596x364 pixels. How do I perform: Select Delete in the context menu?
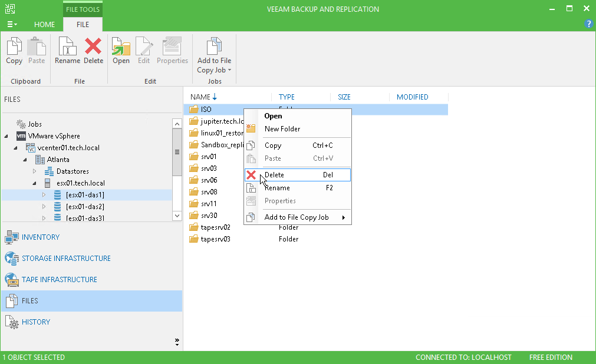(x=297, y=175)
